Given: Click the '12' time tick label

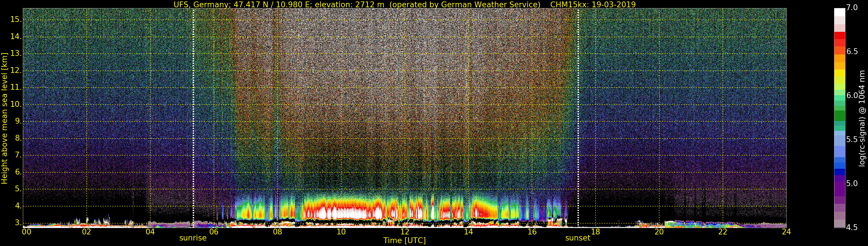Looking at the screenshot, I should [405, 232].
